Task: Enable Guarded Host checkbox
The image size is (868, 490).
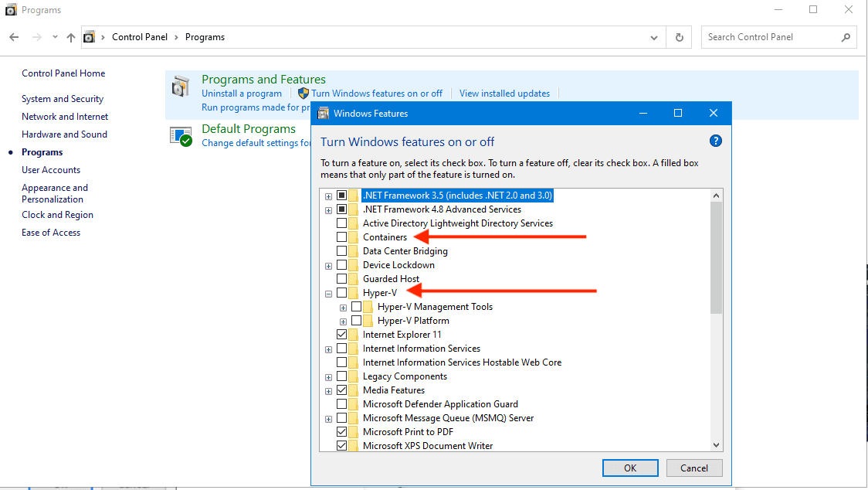Action: tap(341, 278)
